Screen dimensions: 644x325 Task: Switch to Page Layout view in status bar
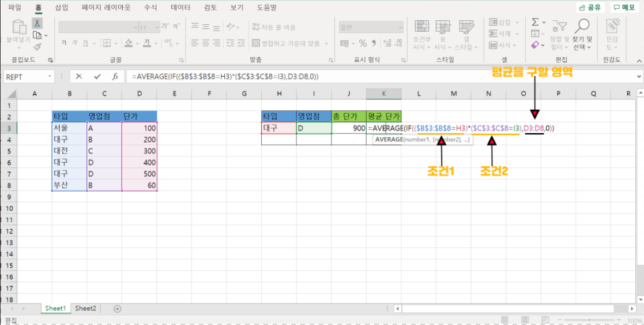point(525,319)
